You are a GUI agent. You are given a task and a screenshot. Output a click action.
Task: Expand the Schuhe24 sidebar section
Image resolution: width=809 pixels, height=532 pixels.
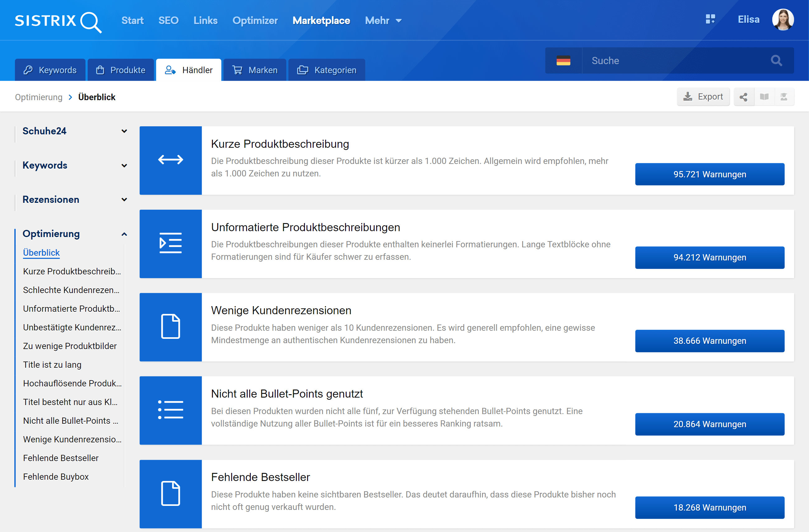[x=124, y=131]
